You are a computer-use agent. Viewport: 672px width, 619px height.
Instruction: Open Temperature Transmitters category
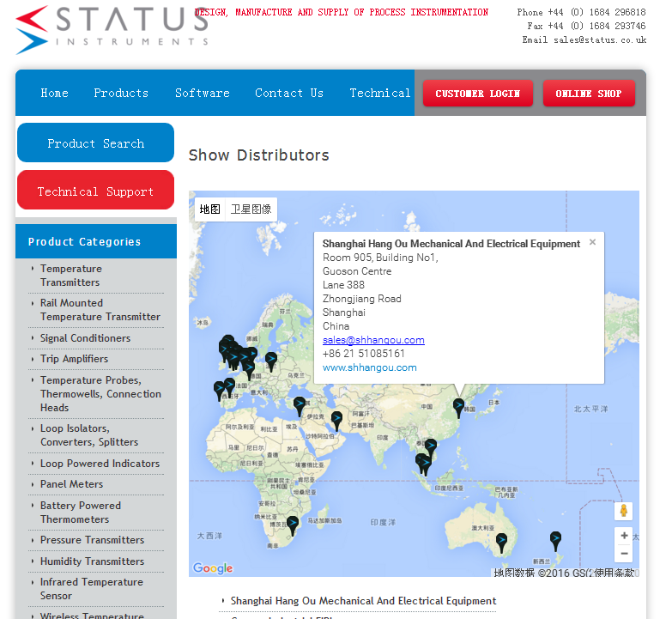point(70,276)
